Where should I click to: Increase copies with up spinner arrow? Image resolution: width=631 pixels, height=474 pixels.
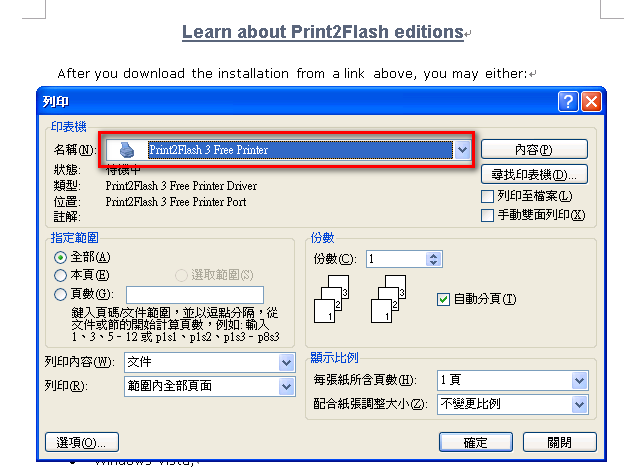(433, 256)
